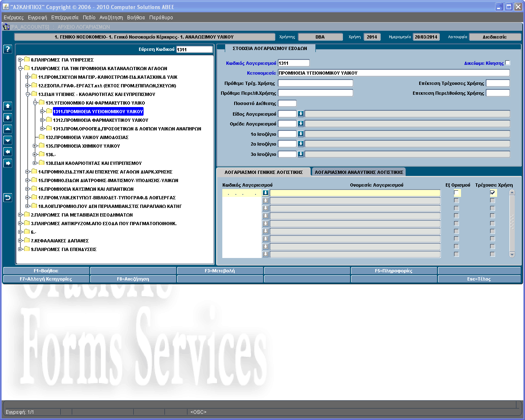Click the Εύρεση Κωδικού search field
This screenshot has width=525, height=420.
click(x=194, y=50)
